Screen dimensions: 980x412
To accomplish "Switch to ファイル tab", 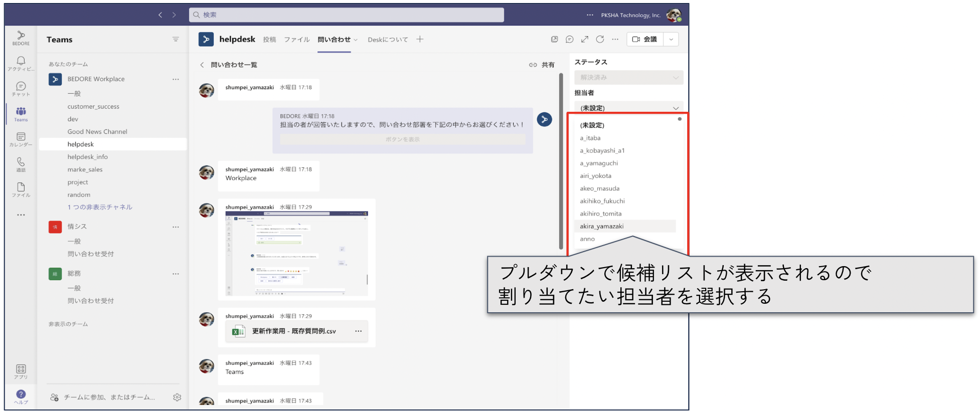I will (297, 40).
